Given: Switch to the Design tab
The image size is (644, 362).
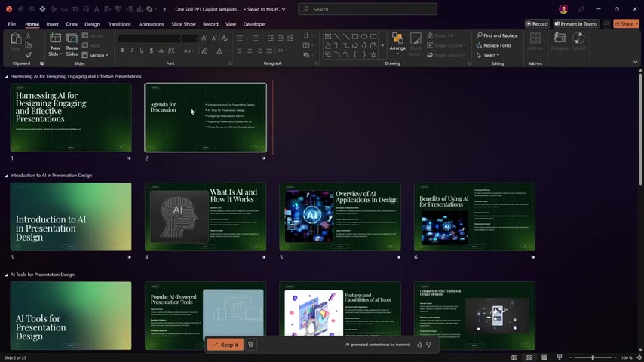Looking at the screenshot, I should click(x=92, y=24).
